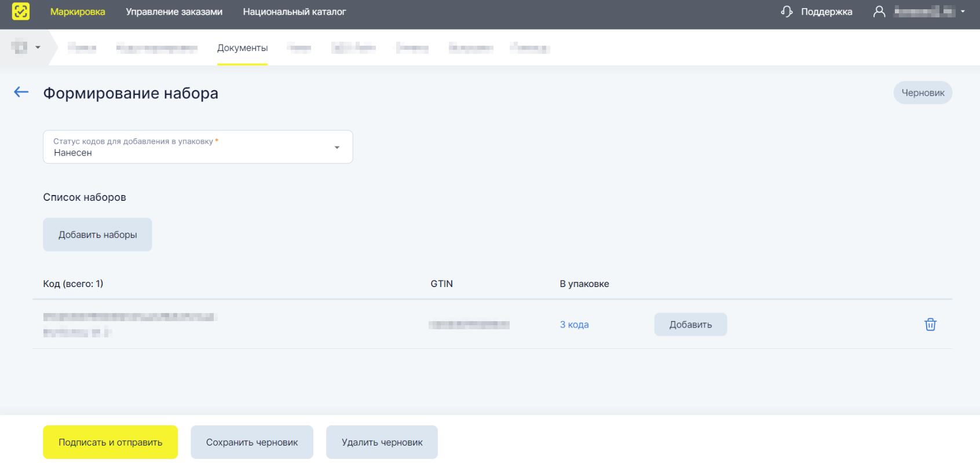Click the 'Черновик' status badge

(923, 93)
